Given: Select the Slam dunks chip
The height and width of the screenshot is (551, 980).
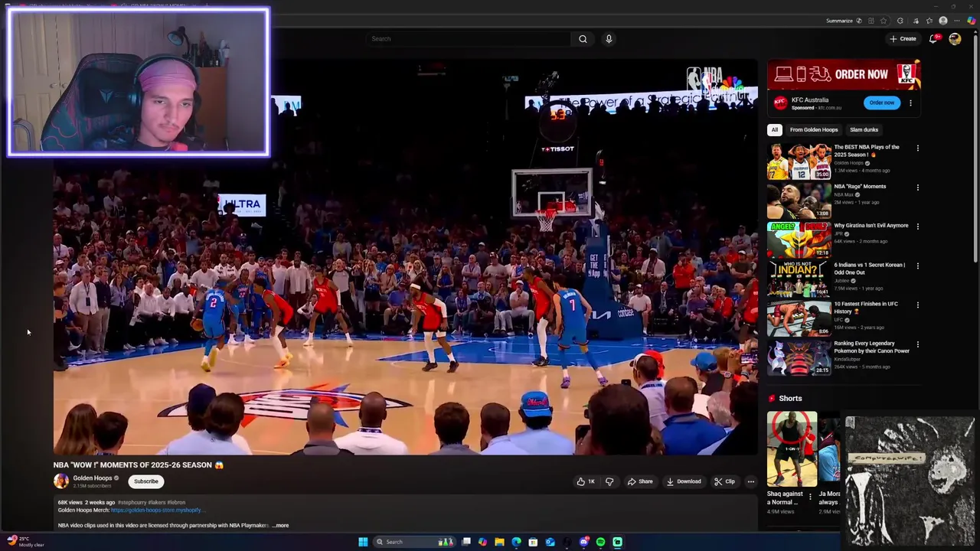Looking at the screenshot, I should pos(864,129).
